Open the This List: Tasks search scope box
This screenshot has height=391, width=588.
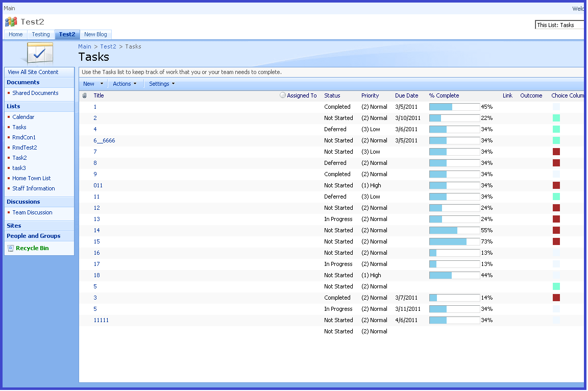pos(559,25)
